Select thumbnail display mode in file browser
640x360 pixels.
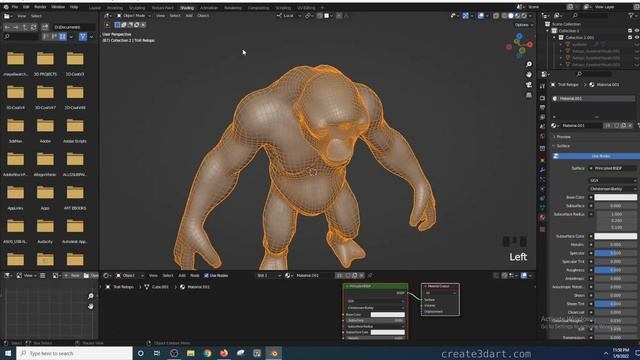coord(62,37)
